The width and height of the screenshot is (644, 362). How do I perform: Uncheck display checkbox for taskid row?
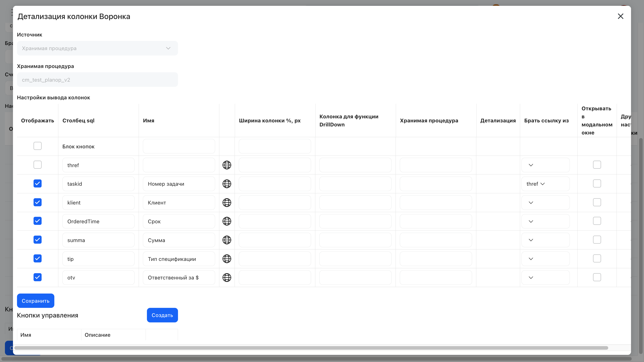[x=38, y=183]
